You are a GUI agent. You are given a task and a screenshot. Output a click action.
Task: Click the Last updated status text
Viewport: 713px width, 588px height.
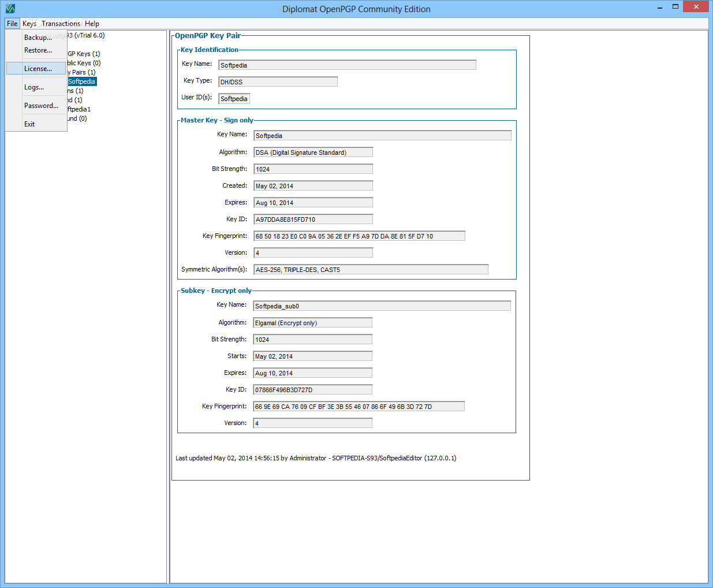pos(316,458)
